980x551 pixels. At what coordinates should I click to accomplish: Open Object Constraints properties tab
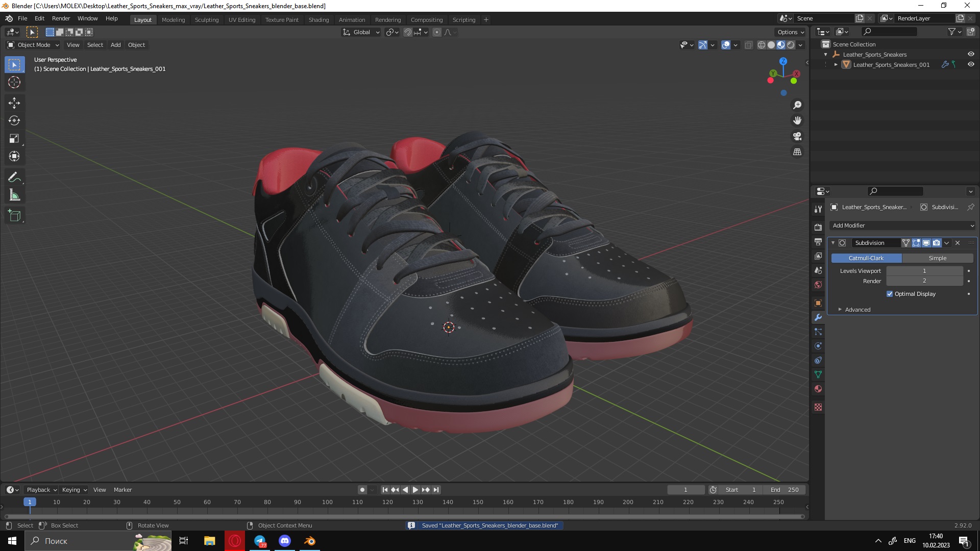(818, 360)
